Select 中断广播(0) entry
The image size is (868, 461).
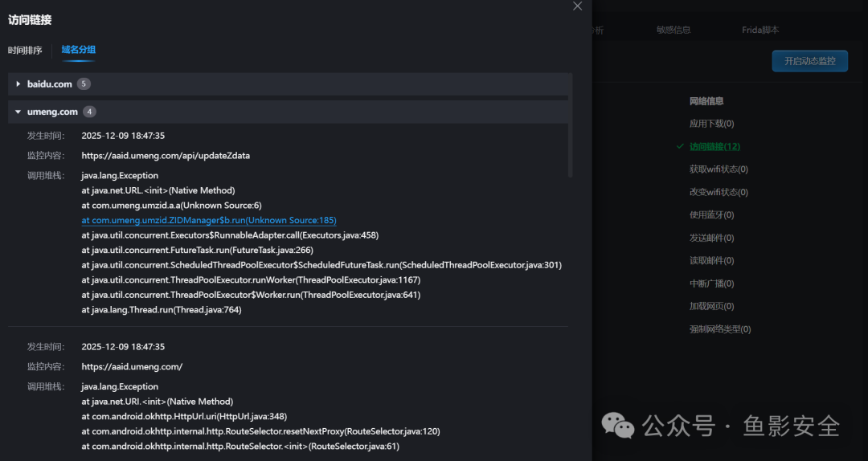pos(712,284)
